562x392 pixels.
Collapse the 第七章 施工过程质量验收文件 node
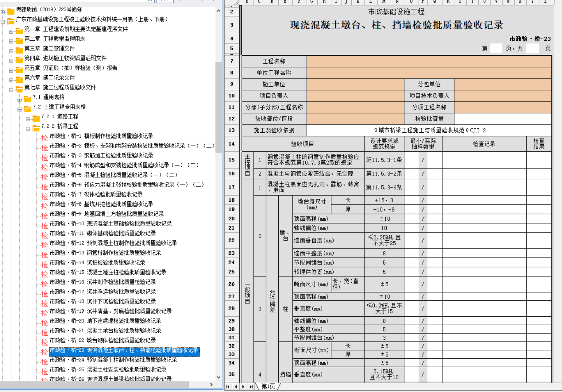(11, 90)
